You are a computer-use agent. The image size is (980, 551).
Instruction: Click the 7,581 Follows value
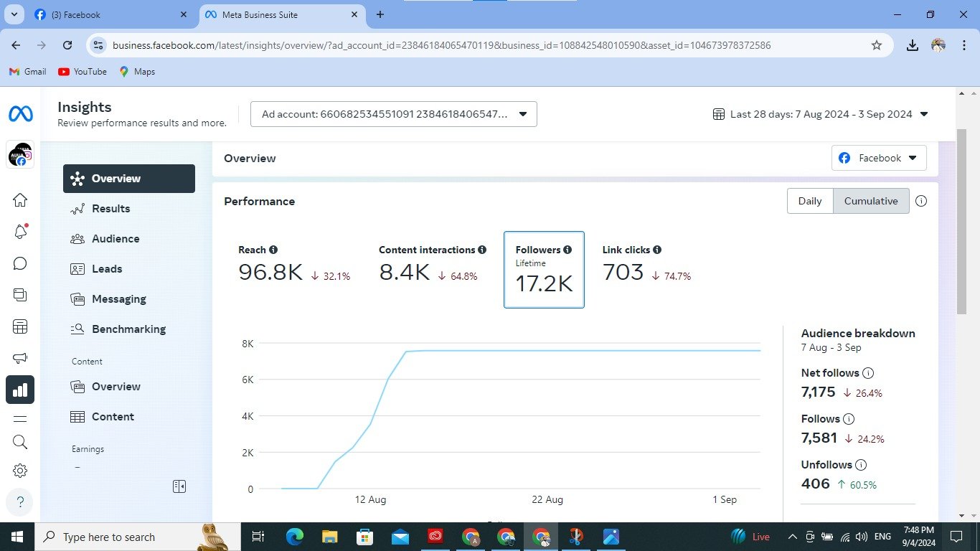[819, 438]
